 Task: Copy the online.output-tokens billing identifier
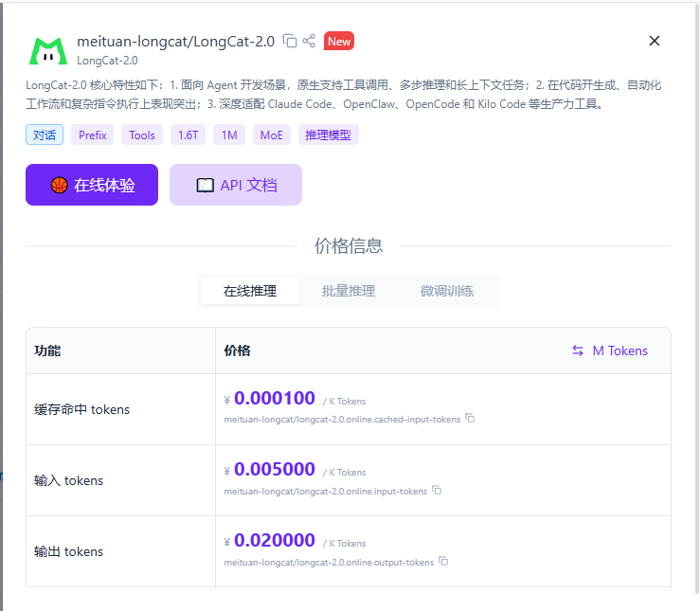coord(443,561)
